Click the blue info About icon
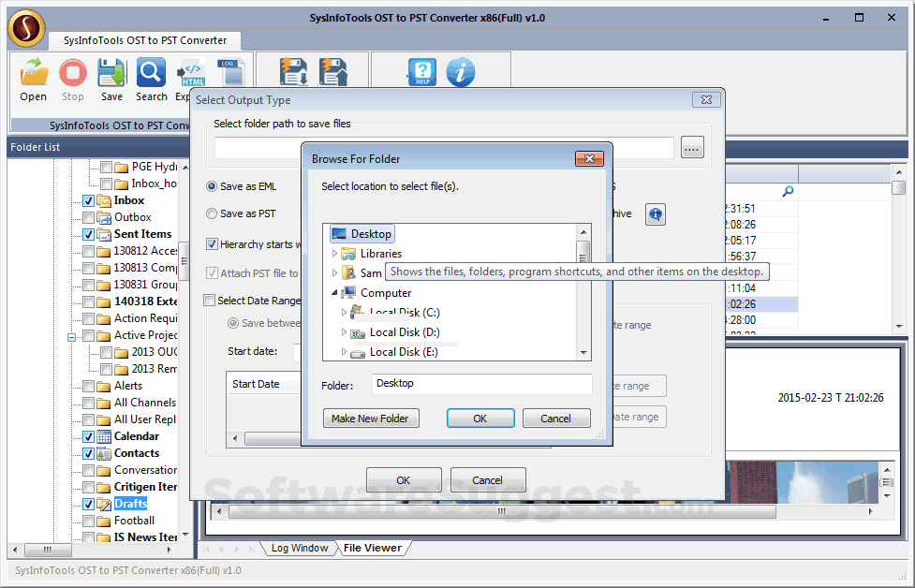915x588 pixels. (461, 72)
